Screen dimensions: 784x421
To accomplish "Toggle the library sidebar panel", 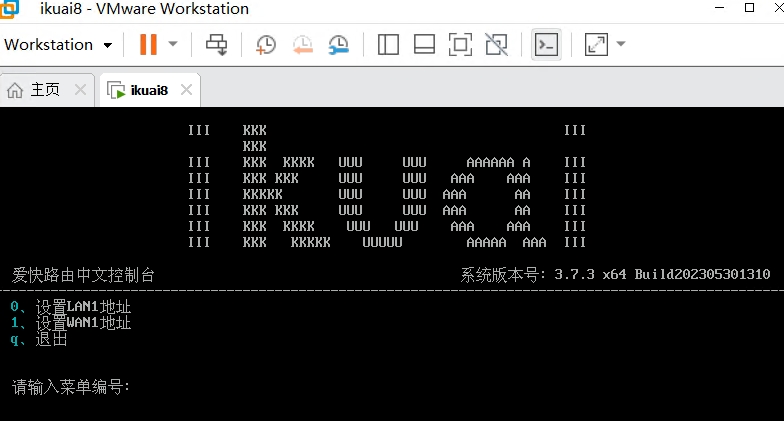I will [x=388, y=44].
